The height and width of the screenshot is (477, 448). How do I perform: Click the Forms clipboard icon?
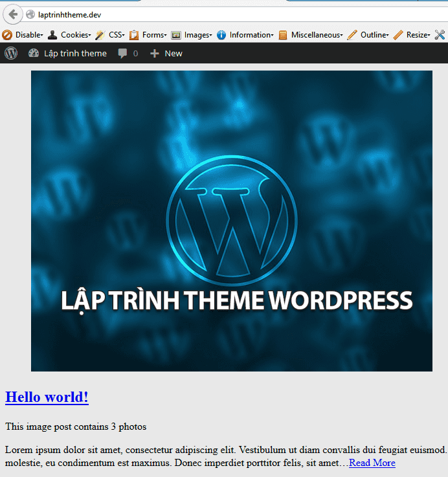point(133,35)
